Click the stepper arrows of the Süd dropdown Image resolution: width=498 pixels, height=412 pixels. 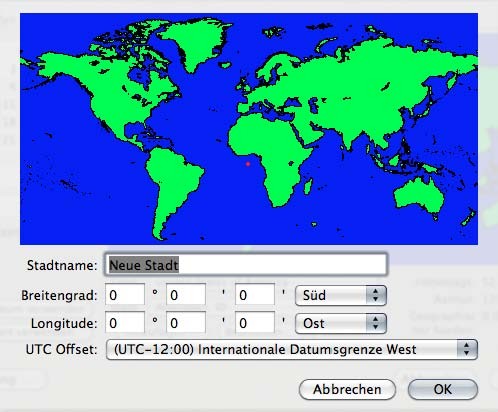point(376,295)
